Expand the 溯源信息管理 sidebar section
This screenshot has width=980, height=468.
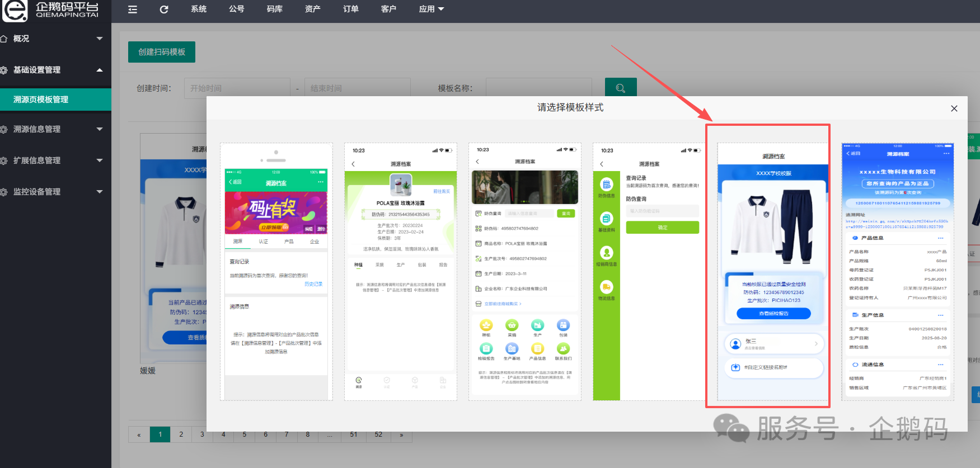pos(55,129)
